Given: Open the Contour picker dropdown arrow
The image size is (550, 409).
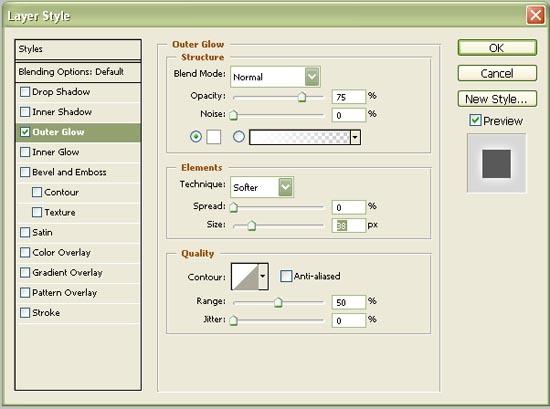Looking at the screenshot, I should click(x=263, y=276).
